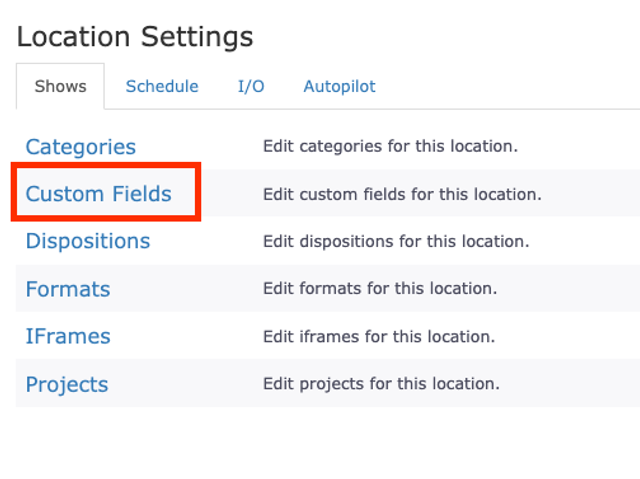640x479 pixels.
Task: Click the Custom Fields link
Action: tap(98, 194)
